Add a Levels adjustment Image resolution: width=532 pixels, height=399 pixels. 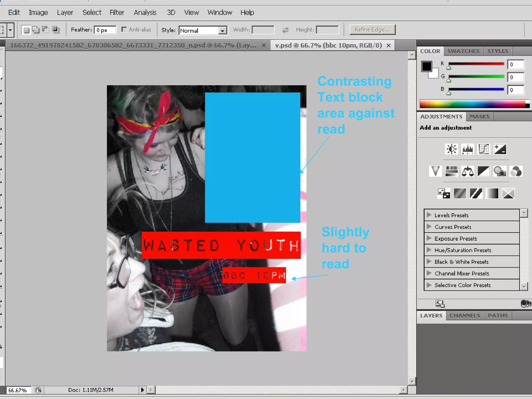tap(468, 149)
